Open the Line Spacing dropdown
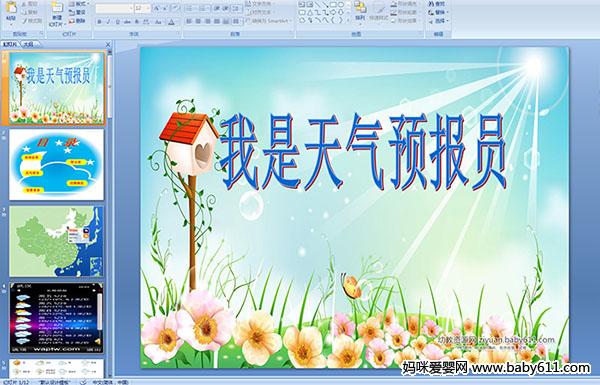Viewport: 600px width, 385px height. [x=237, y=8]
